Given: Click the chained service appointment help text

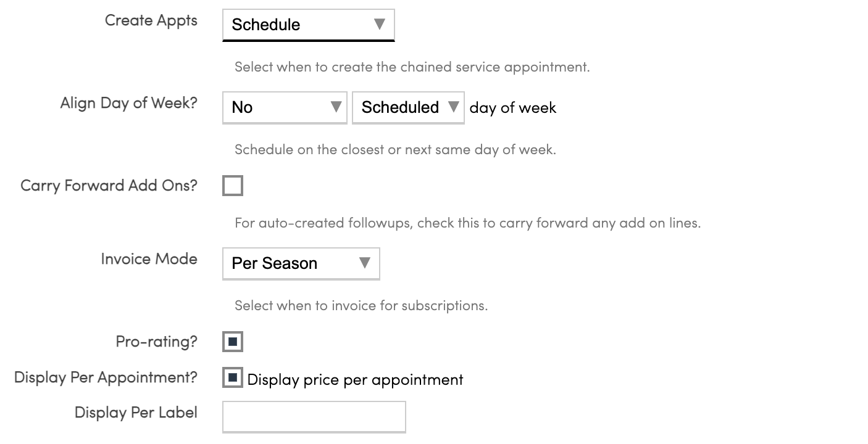Looking at the screenshot, I should coord(412,67).
